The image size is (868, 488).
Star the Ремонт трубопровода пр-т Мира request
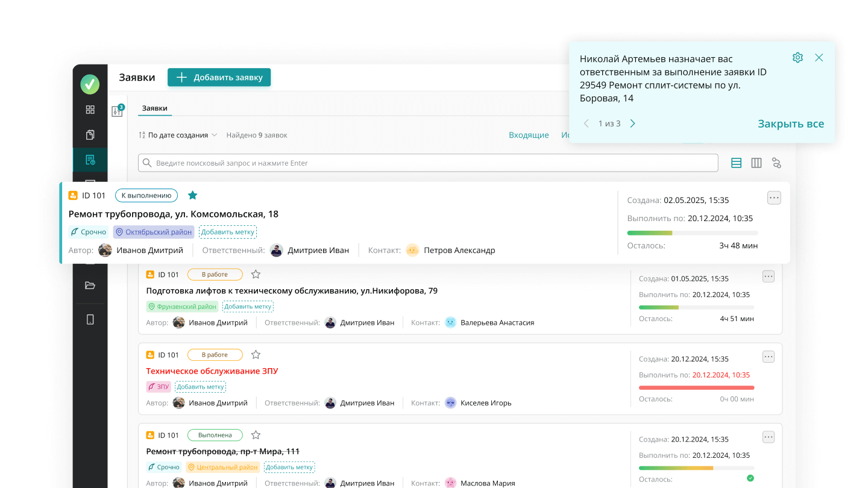click(x=256, y=435)
